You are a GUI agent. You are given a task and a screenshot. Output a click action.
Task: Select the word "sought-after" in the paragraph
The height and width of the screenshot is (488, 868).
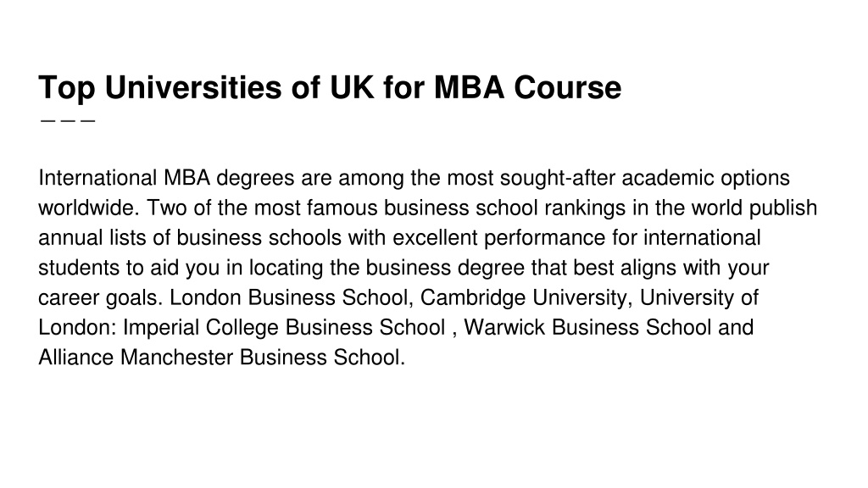[x=558, y=178]
